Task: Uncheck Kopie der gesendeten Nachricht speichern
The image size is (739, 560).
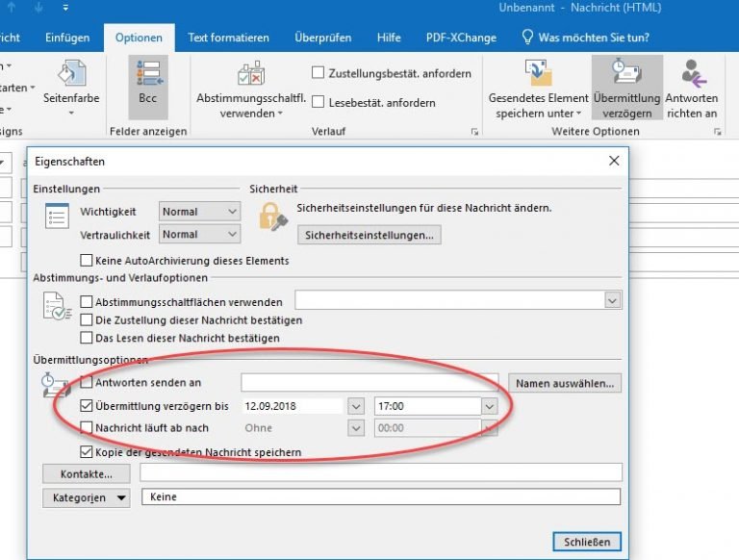Action: 87,451
